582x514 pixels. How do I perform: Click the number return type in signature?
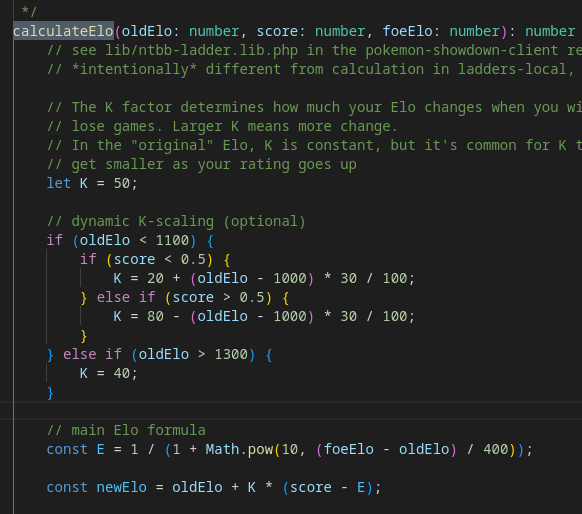550,31
